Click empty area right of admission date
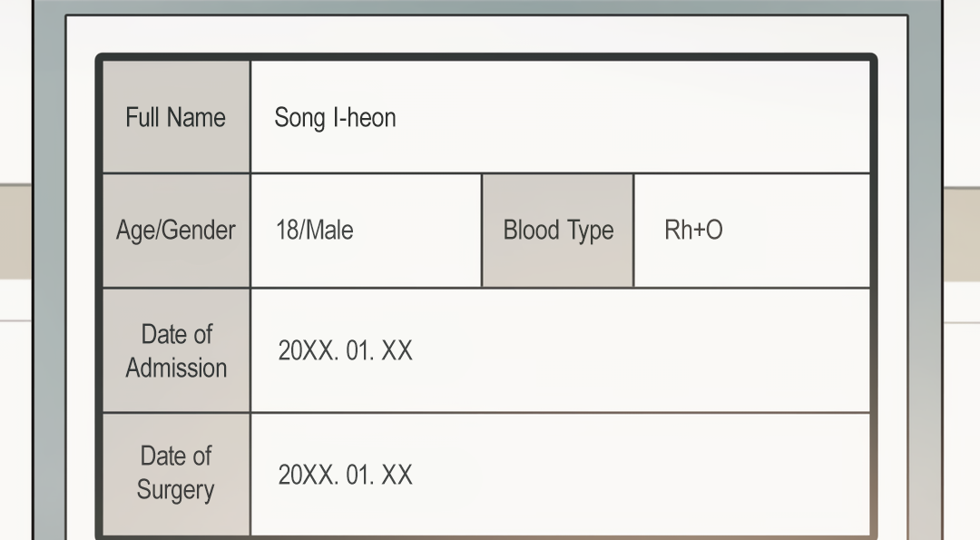The height and width of the screenshot is (540, 980). [635, 351]
